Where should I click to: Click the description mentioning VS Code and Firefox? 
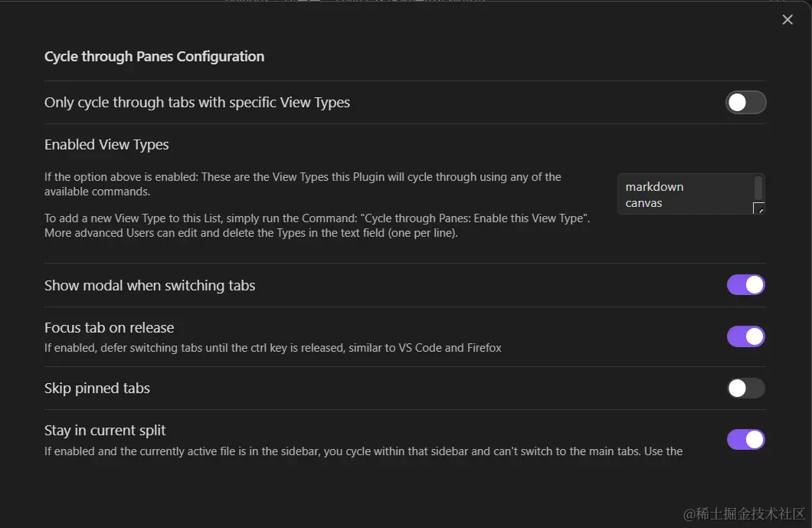tap(273, 348)
